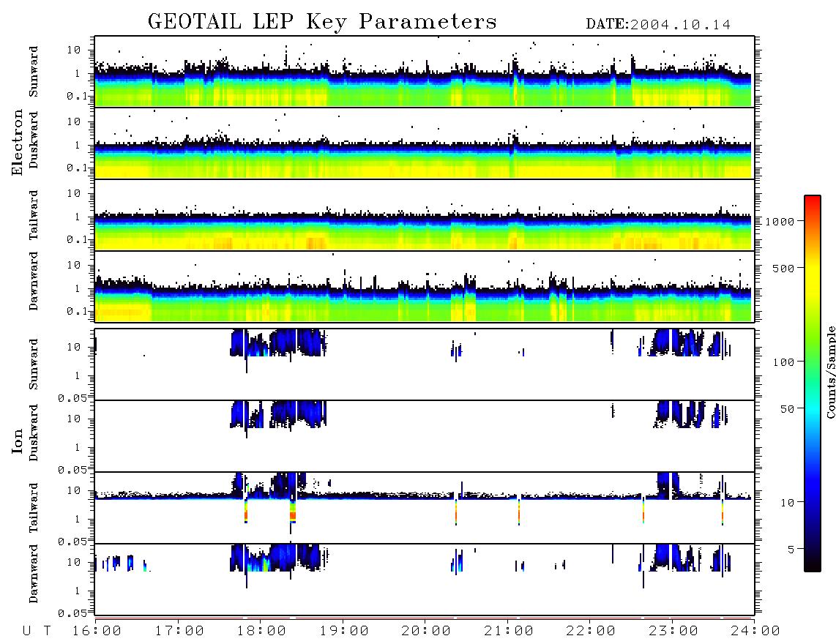Click the red Ion Tailward spike just after 21:00

pyautogui.click(x=519, y=513)
